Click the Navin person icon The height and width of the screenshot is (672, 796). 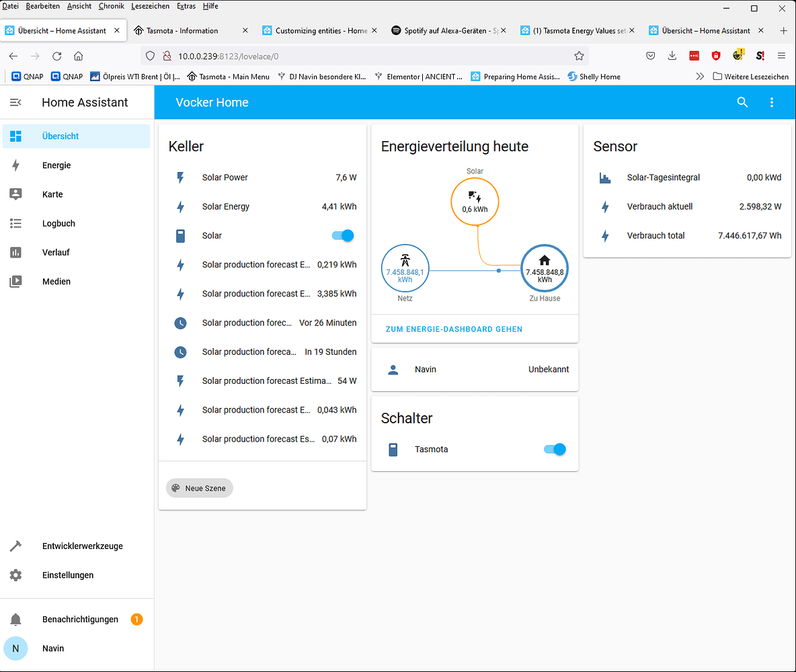tap(393, 370)
